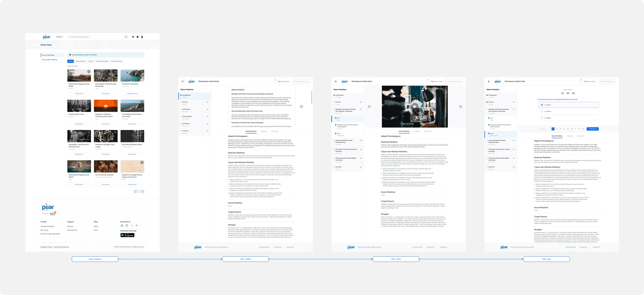The image size is (644, 295).
Task: Share the Cara Melakukan Pemesanan untuk Hotel card
Action: [x=142, y=102]
